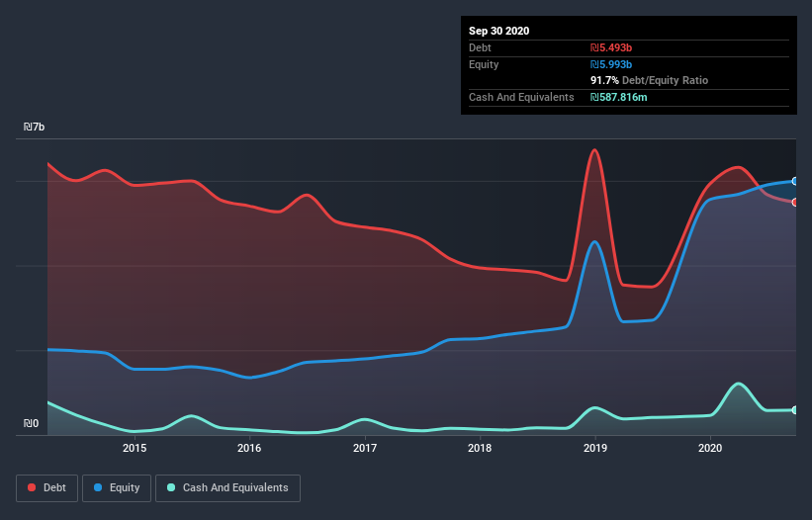Click the Equity row label in the tooltip
Viewport: 812px width, 520px height.
point(484,64)
